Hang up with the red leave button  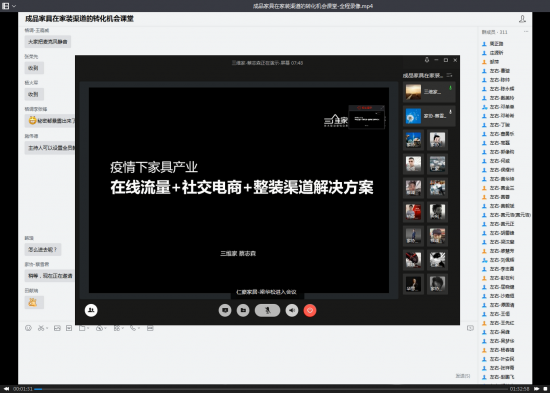click(310, 310)
